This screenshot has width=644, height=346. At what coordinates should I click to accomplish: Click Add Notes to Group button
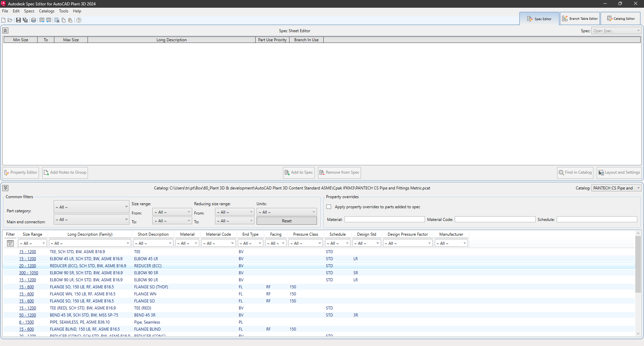tap(65, 173)
